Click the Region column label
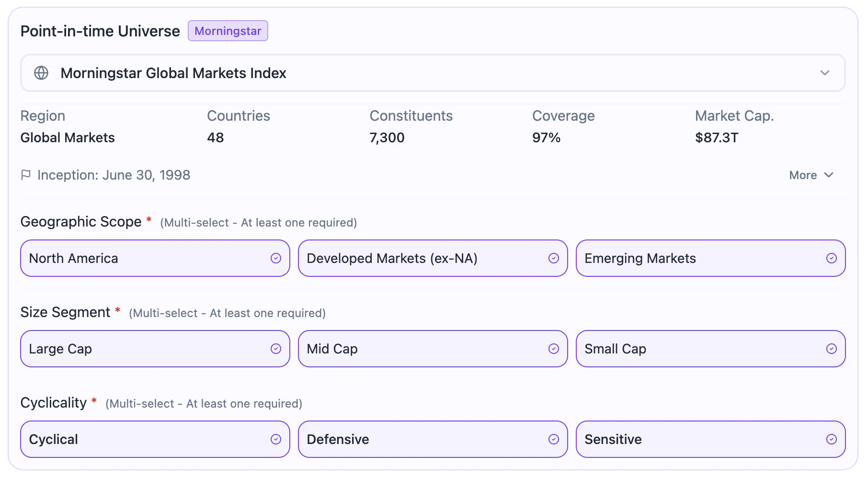The image size is (868, 478). coord(43,116)
